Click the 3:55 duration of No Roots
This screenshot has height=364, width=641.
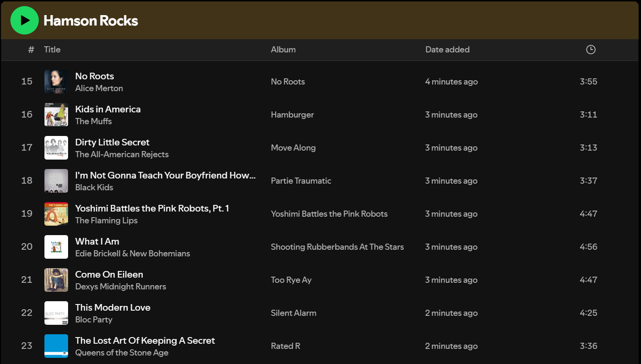[589, 82]
